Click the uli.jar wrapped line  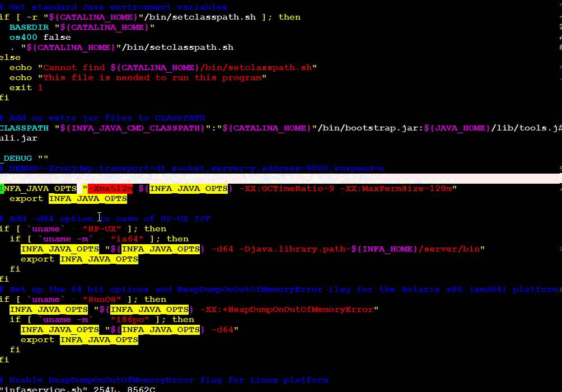click(x=18, y=138)
